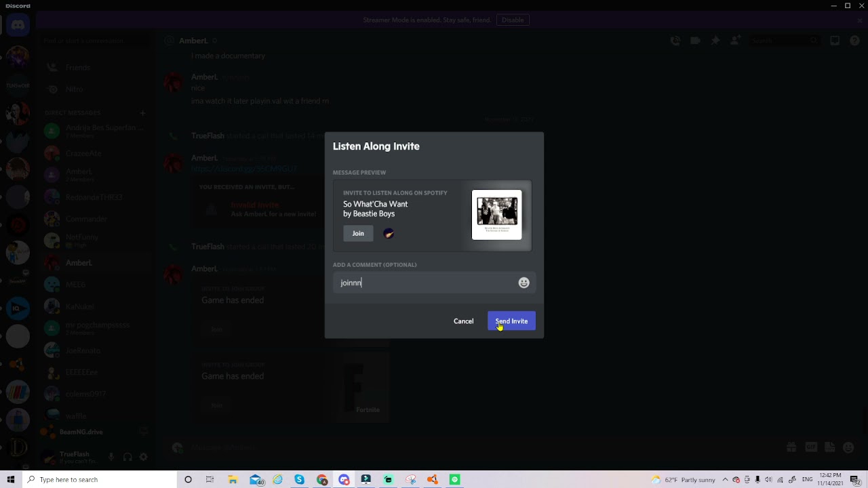Cancel the Listen Along invite
Image resolution: width=868 pixels, height=488 pixels.
click(463, 321)
